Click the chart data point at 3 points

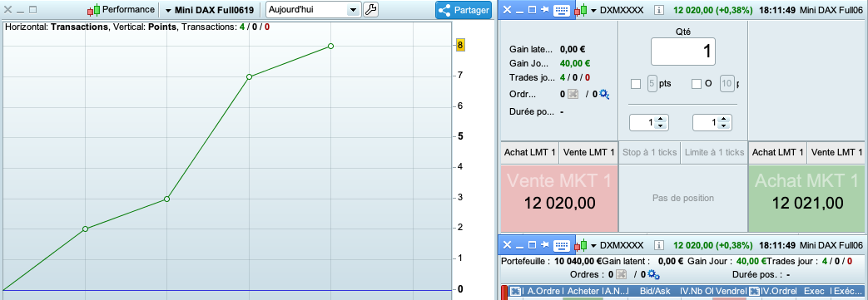click(166, 199)
